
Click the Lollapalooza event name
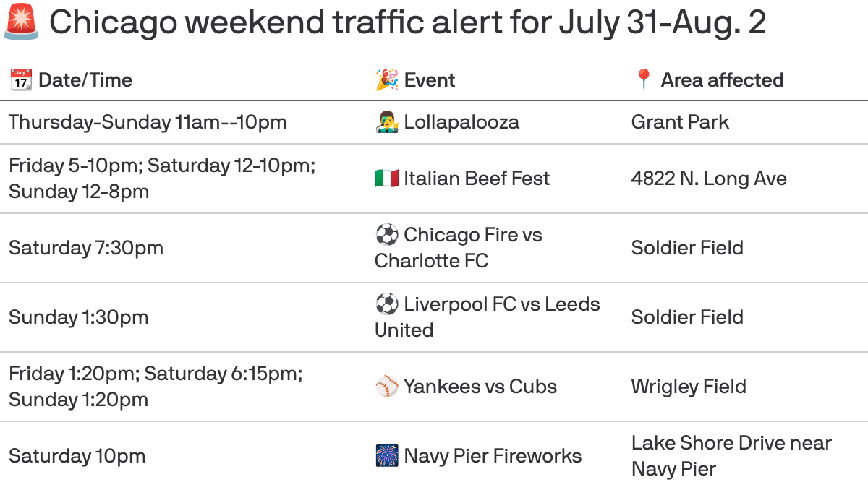(x=461, y=121)
